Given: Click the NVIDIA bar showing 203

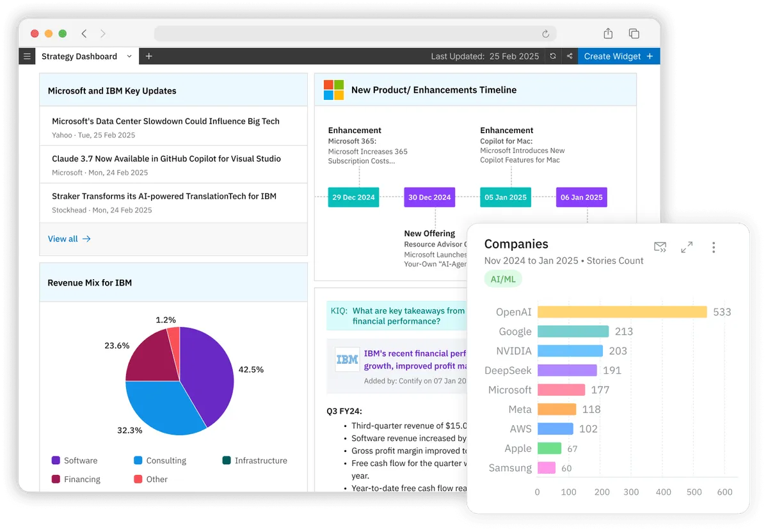Looking at the screenshot, I should (x=570, y=351).
